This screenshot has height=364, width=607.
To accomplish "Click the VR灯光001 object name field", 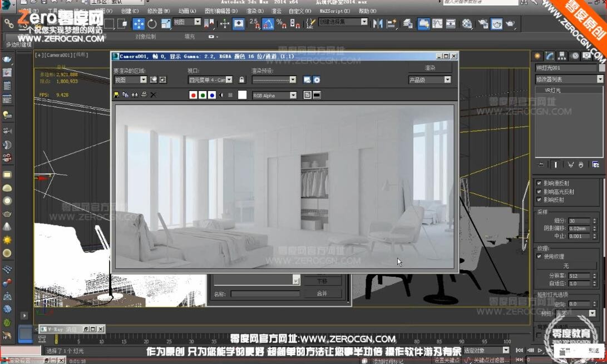I will (566, 68).
